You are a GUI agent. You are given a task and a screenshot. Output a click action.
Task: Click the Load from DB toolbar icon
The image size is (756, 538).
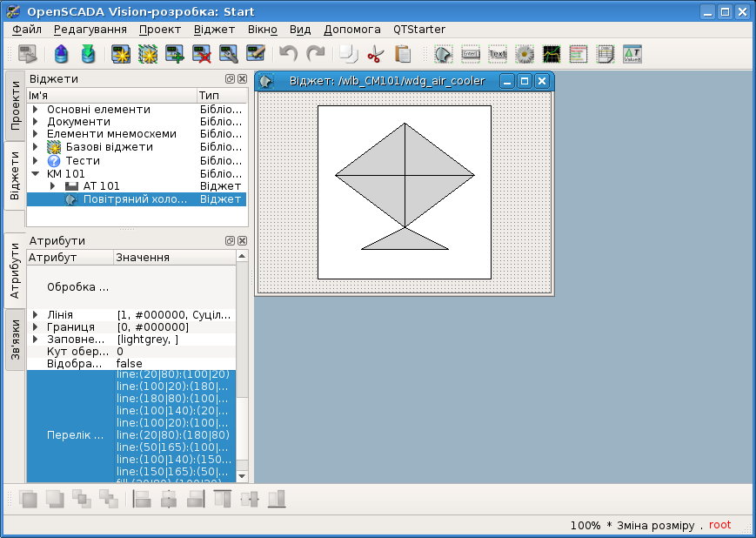[x=61, y=55]
